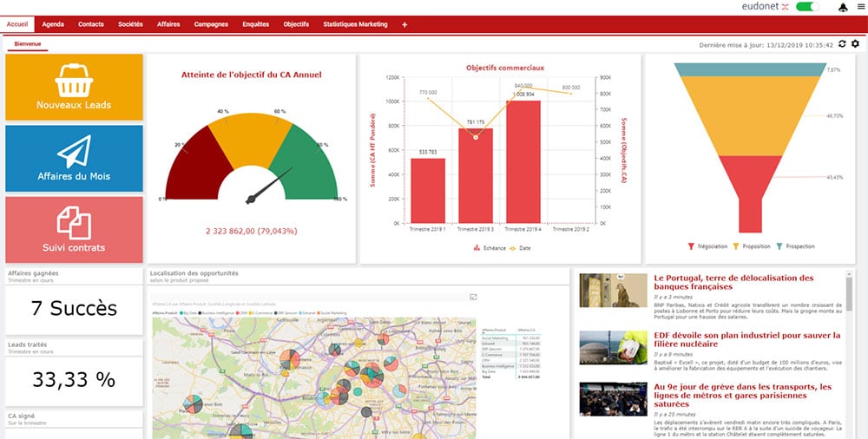Open the Affaires du Mois paper-plane tile
This screenshot has width=868, height=439.
pyautogui.click(x=74, y=158)
